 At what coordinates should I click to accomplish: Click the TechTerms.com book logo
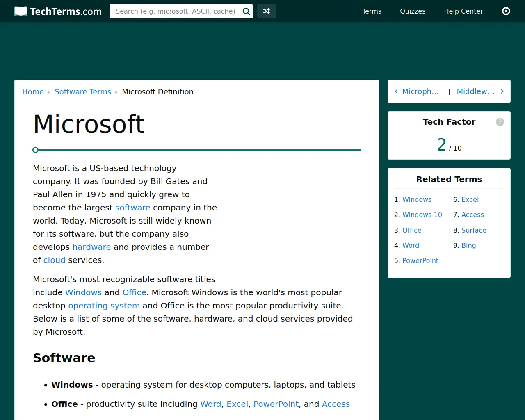pyautogui.click(x=21, y=11)
